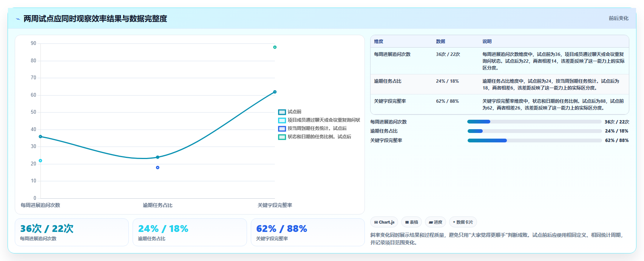Click the cyan chart point at 22

(40, 161)
